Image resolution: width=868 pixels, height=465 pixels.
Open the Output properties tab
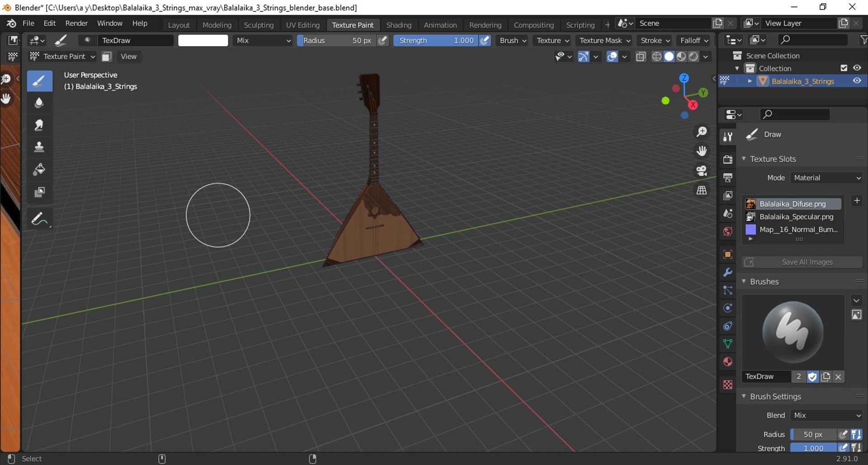727,177
